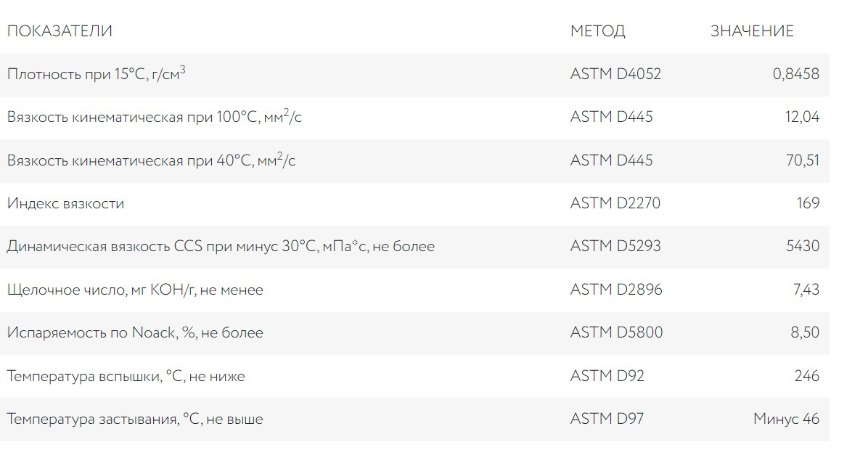The image size is (868, 458).
Task: Click the МЕТОД column header
Action: (597, 31)
